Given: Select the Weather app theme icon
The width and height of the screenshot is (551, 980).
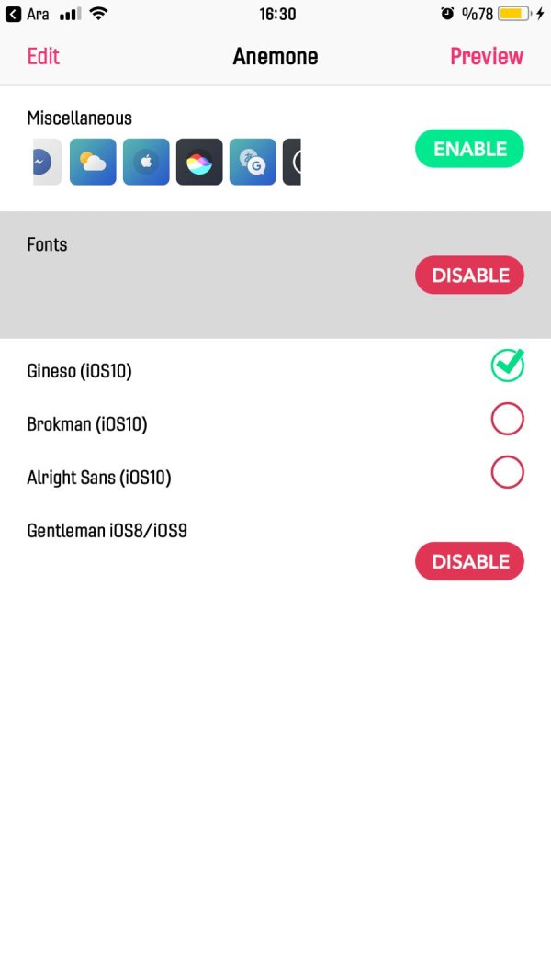Looking at the screenshot, I should 93,162.
